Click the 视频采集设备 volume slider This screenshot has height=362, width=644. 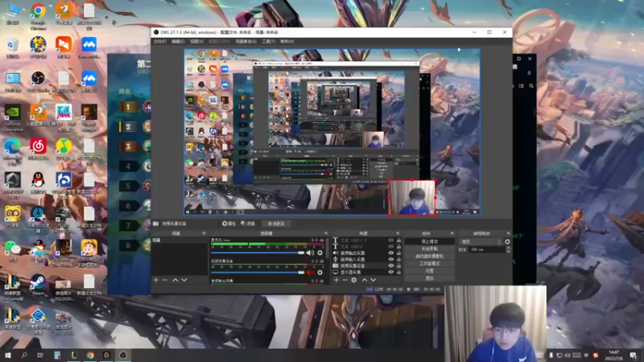pyautogui.click(x=258, y=273)
